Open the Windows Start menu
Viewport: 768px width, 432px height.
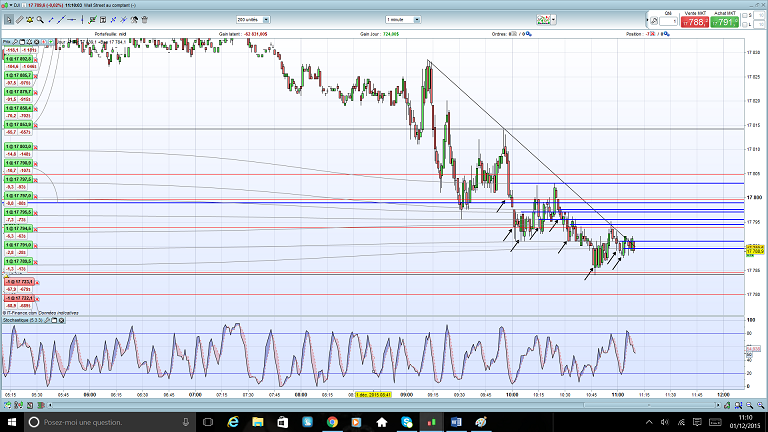11,422
